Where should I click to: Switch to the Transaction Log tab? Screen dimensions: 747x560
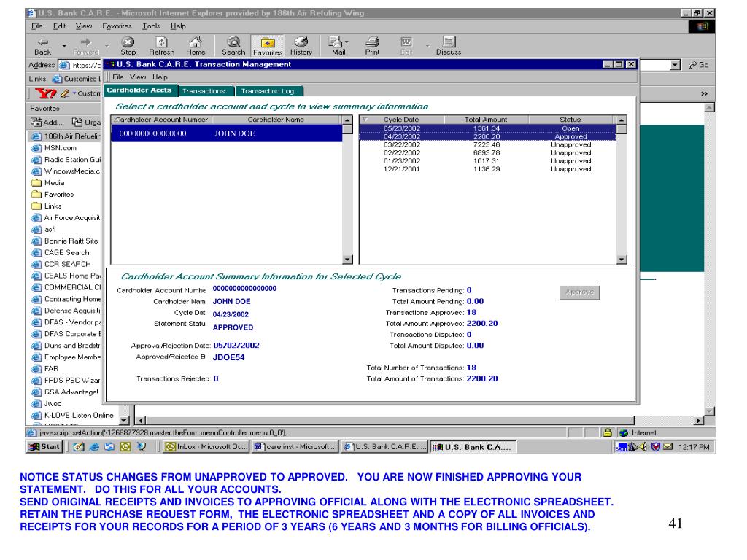click(268, 91)
